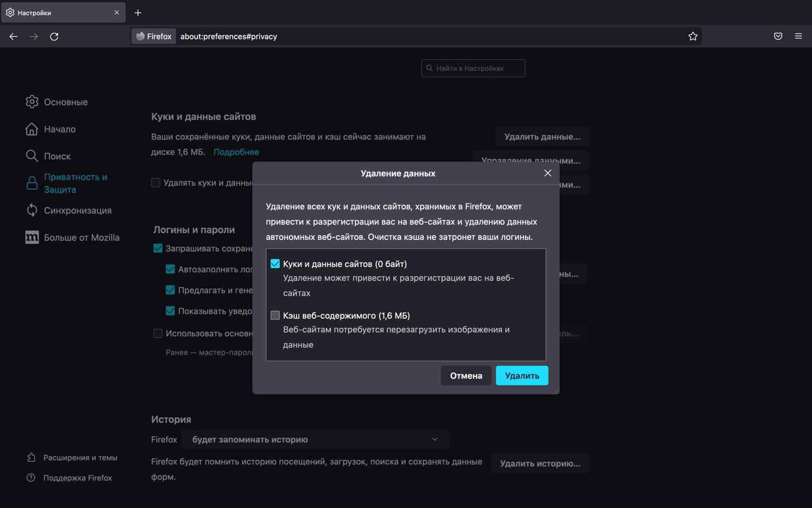Viewport: 812px width, 508px height.
Task: Go back using the back arrow
Action: 14,36
